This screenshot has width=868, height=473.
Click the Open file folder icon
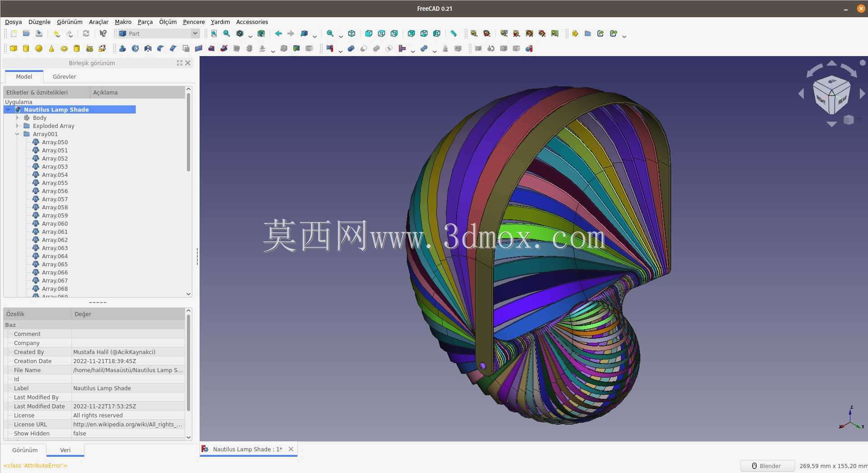pyautogui.click(x=26, y=33)
